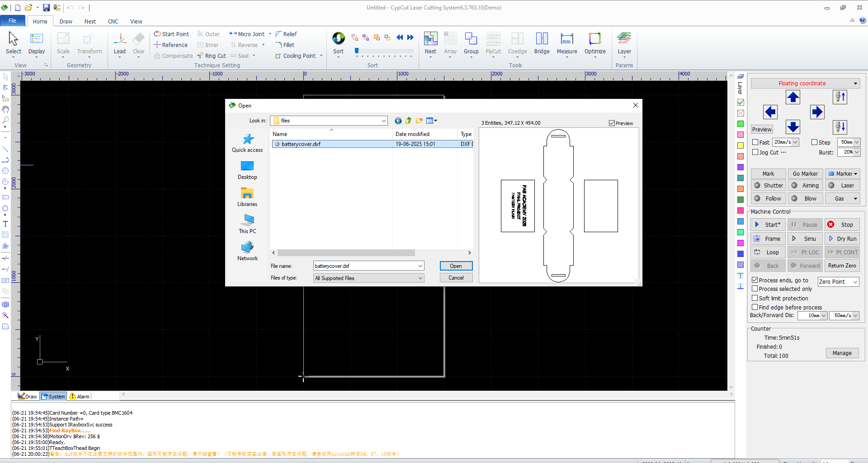Toggle the layer visibility checkbox in Layer strip
The image size is (868, 463).
tap(741, 103)
